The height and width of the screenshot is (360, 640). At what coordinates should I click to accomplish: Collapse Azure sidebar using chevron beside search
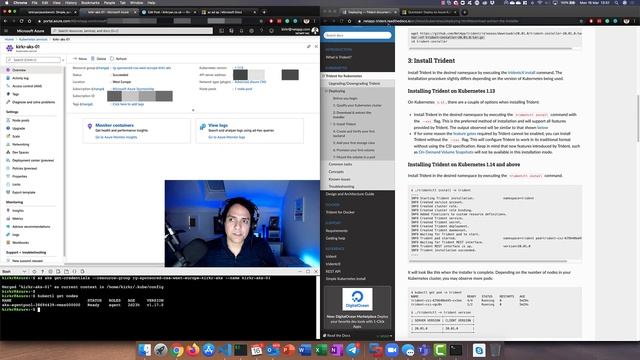click(63, 60)
